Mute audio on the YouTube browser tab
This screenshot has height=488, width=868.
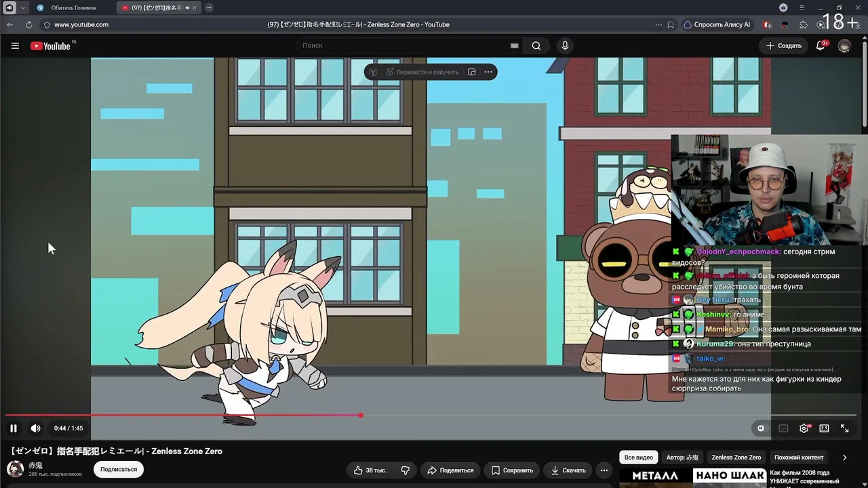[x=186, y=7]
